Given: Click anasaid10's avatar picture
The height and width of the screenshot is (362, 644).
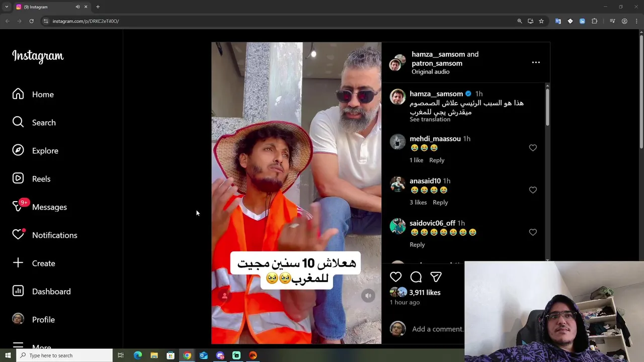Looking at the screenshot, I should [397, 184].
